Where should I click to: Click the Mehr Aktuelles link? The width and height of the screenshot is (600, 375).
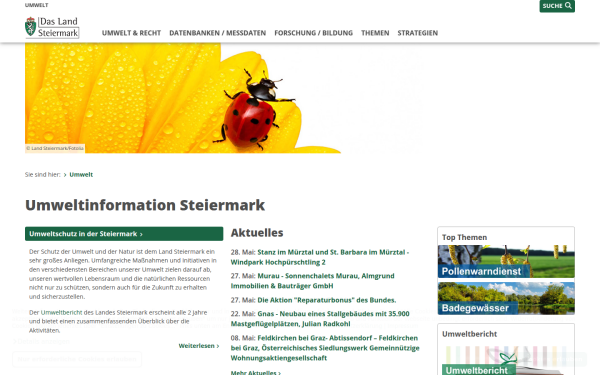tap(256, 372)
